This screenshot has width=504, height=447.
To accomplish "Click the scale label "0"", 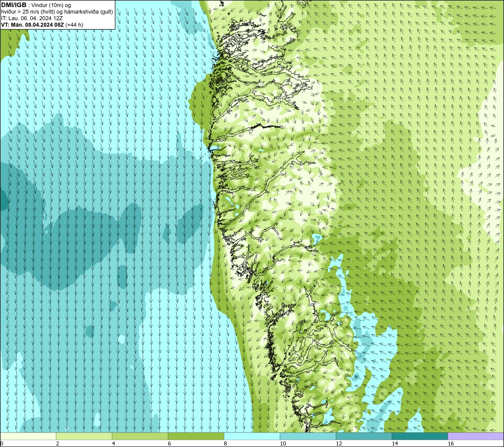I will coord(2,443).
